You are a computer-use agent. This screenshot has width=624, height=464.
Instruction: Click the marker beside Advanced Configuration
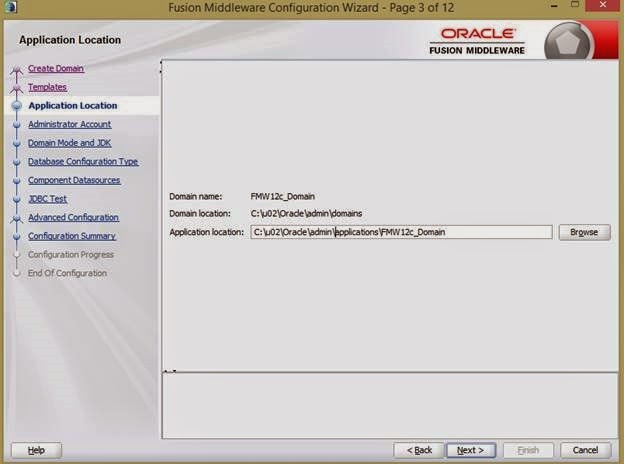17,218
